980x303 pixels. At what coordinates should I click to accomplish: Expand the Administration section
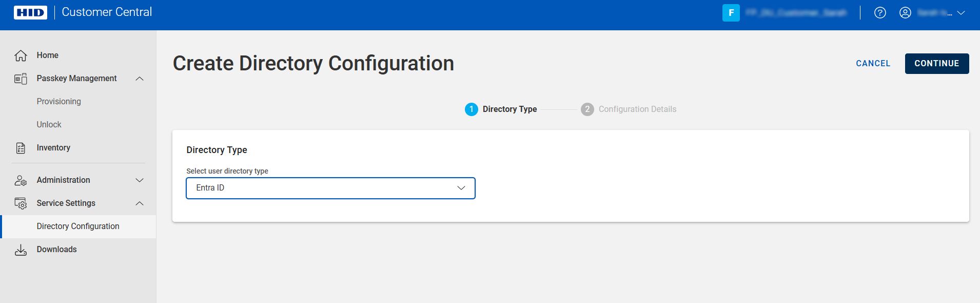point(140,180)
